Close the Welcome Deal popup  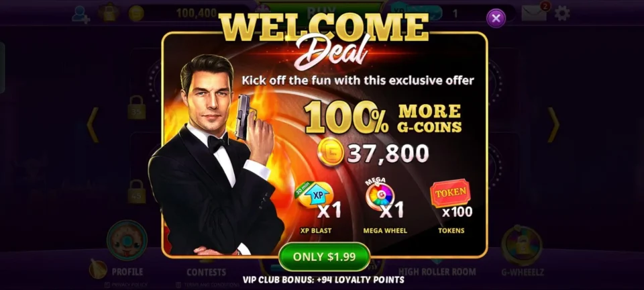(496, 18)
